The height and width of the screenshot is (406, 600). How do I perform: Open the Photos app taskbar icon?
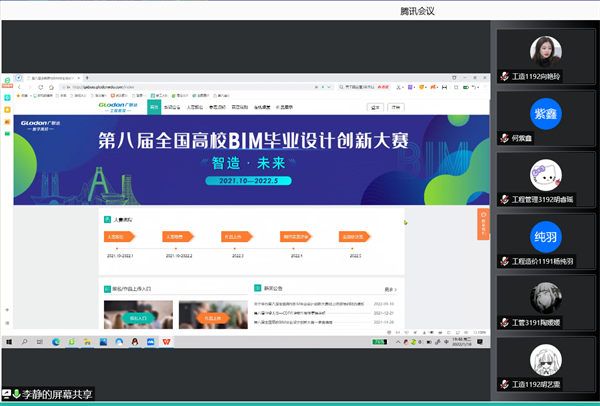(103, 342)
